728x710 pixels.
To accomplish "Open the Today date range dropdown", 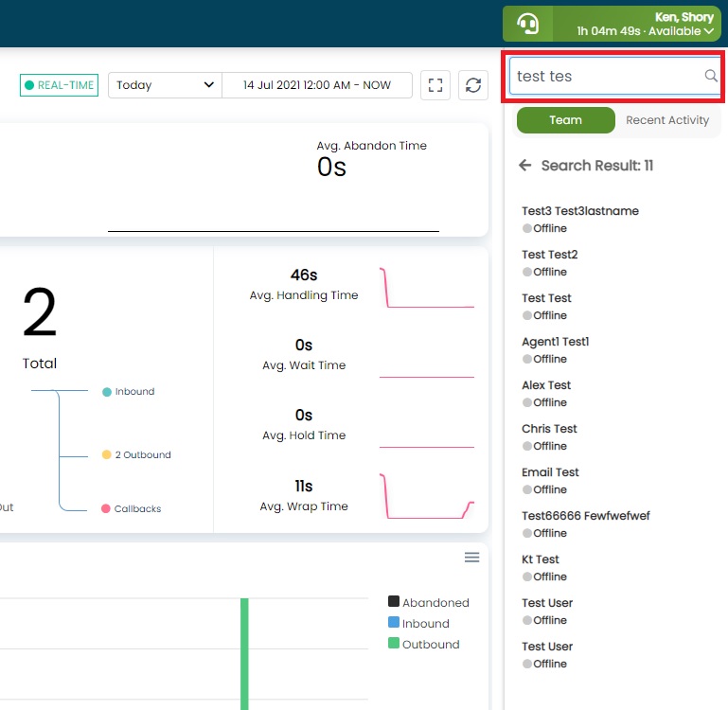I will point(165,85).
